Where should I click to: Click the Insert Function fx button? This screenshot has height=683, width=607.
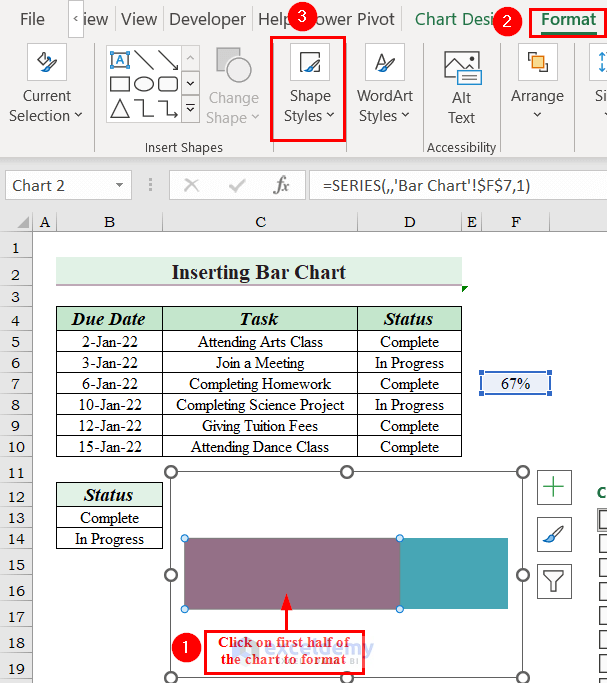[281, 186]
